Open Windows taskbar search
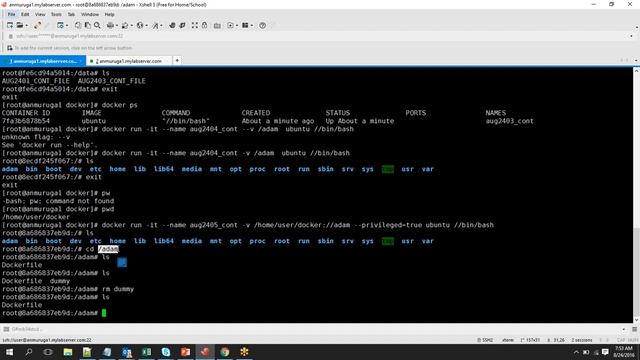 29,352
